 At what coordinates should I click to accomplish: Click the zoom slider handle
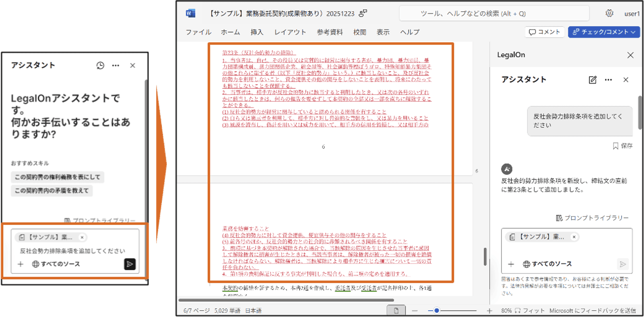click(x=437, y=311)
